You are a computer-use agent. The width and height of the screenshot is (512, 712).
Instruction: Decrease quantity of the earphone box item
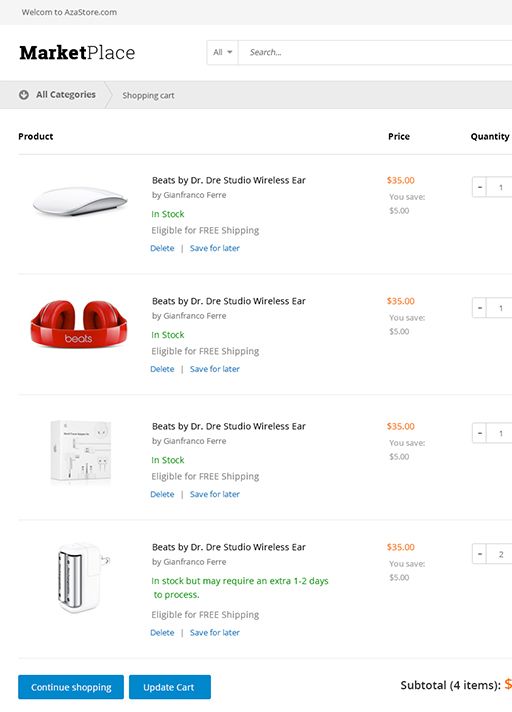pos(479,433)
